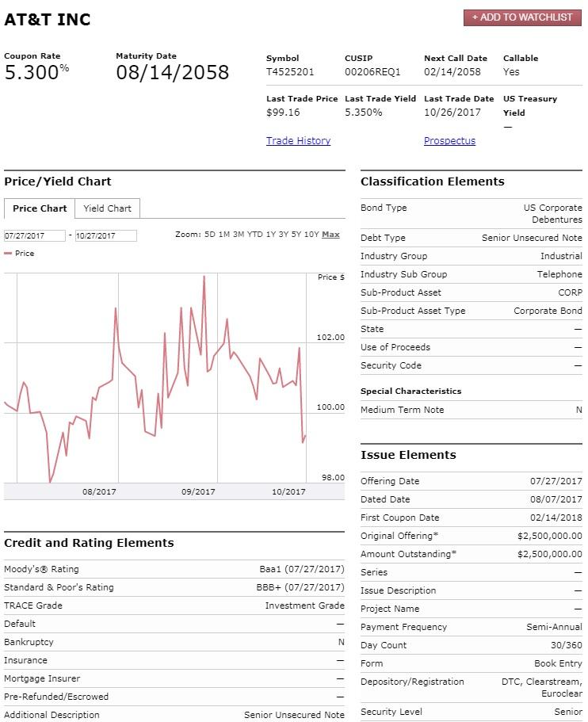Screen dimensions: 588x722
Task: Open the Prospectus link
Action: (449, 141)
